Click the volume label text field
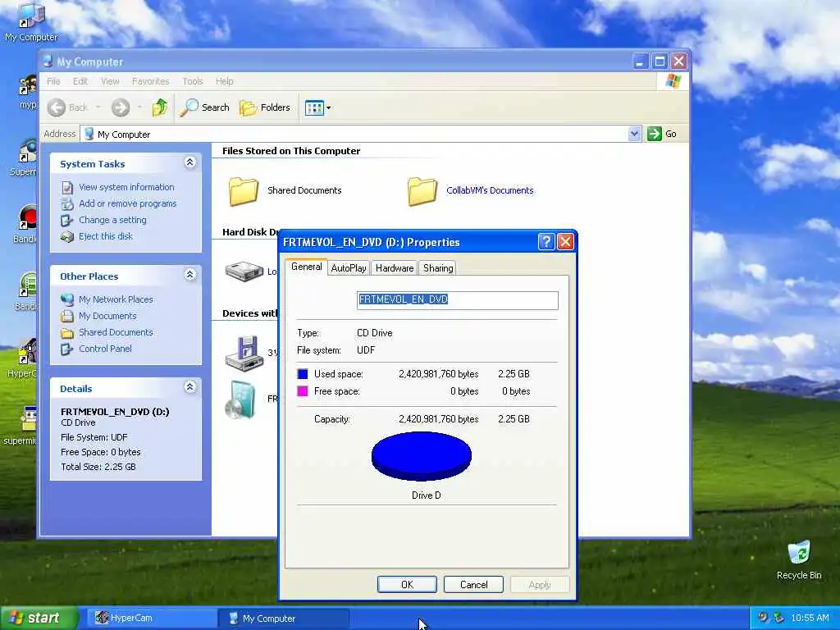The width and height of the screenshot is (840, 630). tap(458, 300)
